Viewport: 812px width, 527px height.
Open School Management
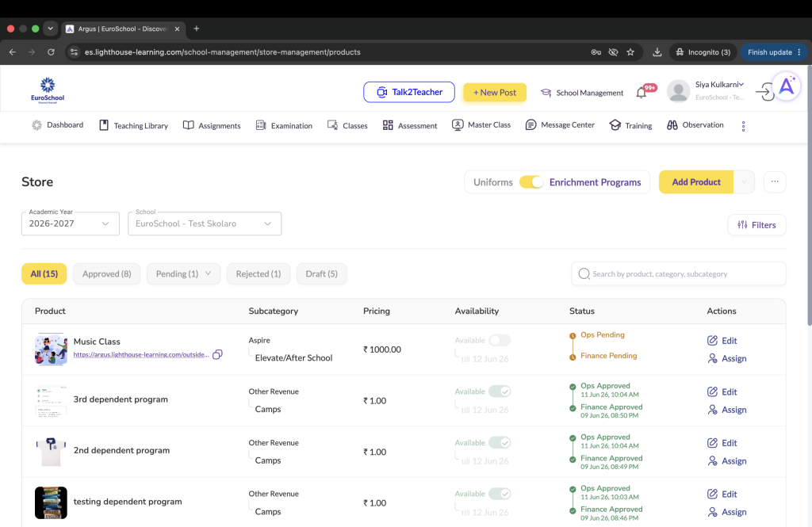[582, 93]
